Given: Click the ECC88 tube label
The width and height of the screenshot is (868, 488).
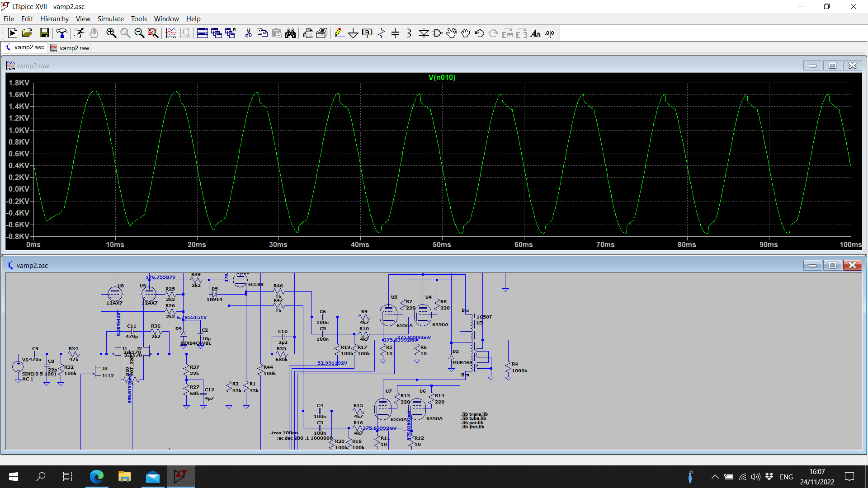Looking at the screenshot, I should [255, 284].
